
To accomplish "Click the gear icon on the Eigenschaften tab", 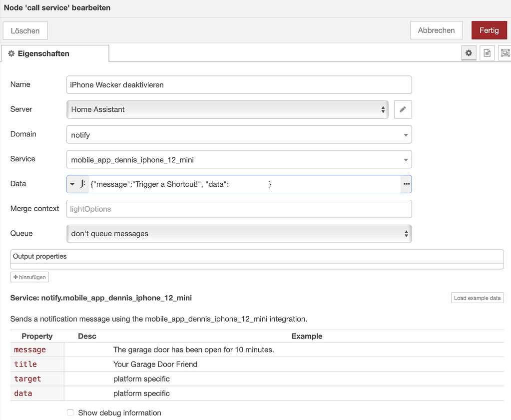I will (x=11, y=53).
